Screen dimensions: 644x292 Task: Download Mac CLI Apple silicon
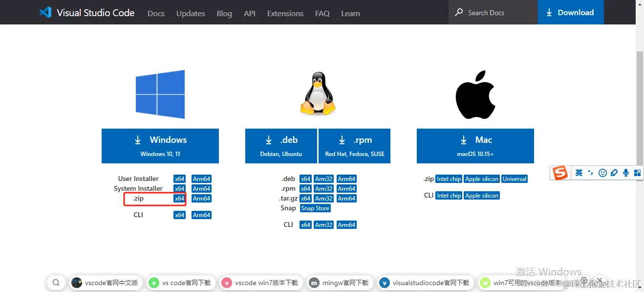click(482, 196)
